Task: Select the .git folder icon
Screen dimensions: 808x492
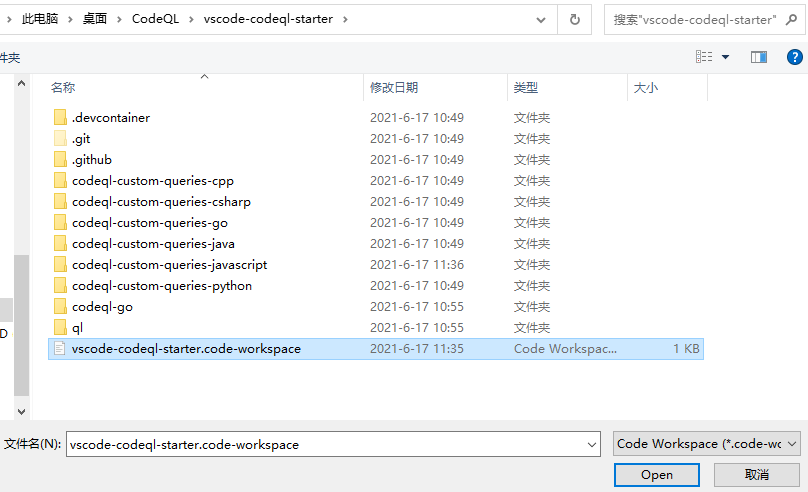Action: point(60,139)
